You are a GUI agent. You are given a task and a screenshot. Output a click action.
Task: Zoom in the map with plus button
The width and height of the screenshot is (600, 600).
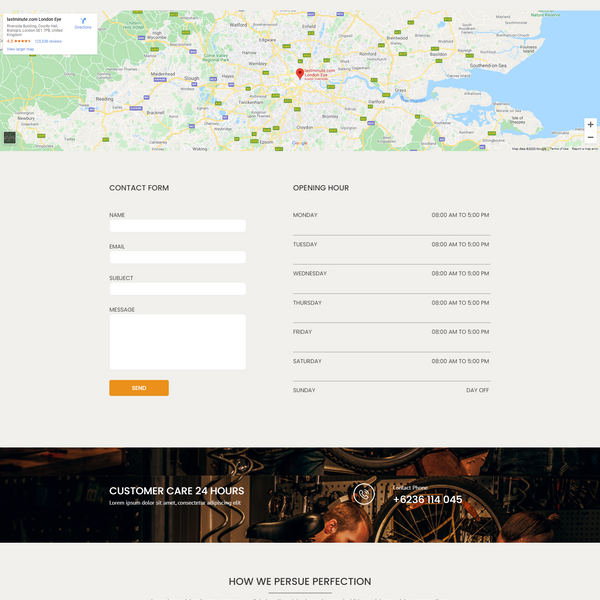590,124
